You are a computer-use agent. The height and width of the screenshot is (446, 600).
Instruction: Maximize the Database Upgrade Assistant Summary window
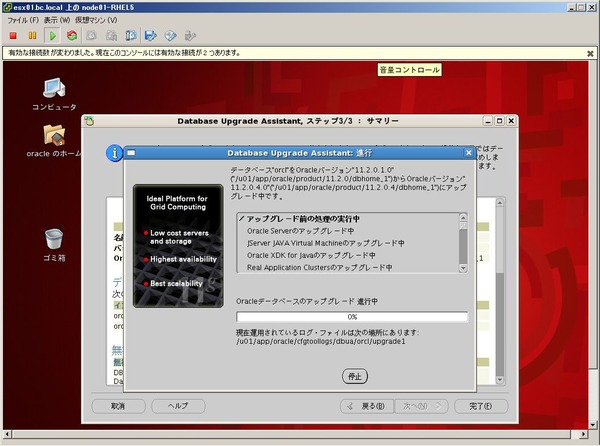499,121
